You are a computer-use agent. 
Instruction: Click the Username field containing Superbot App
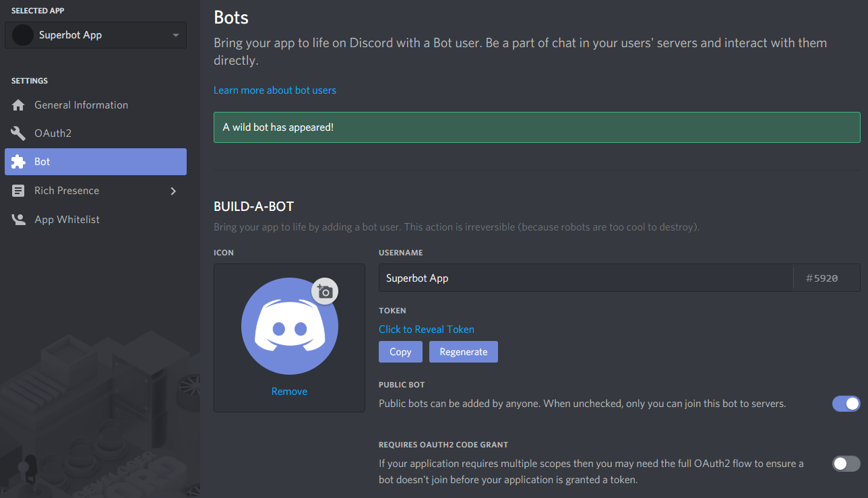click(586, 278)
